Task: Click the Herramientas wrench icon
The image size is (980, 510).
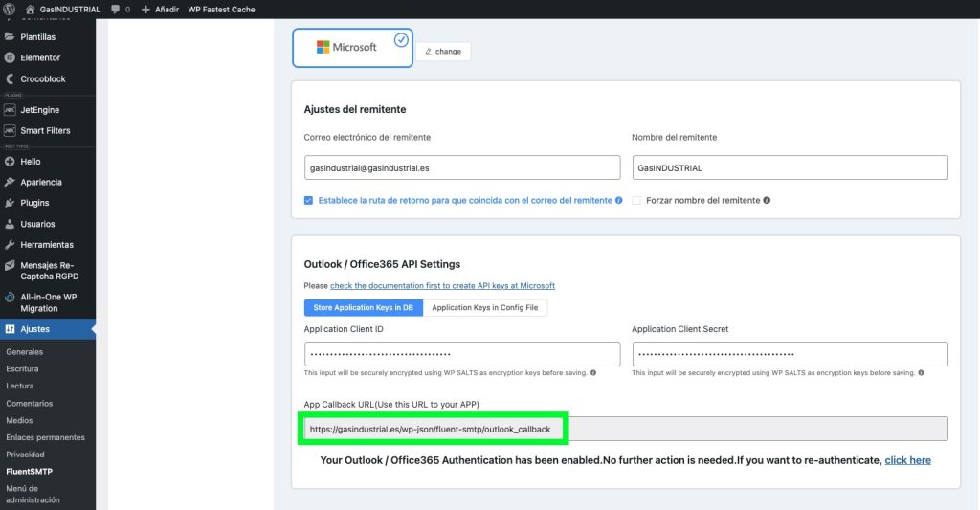Action: (10, 245)
